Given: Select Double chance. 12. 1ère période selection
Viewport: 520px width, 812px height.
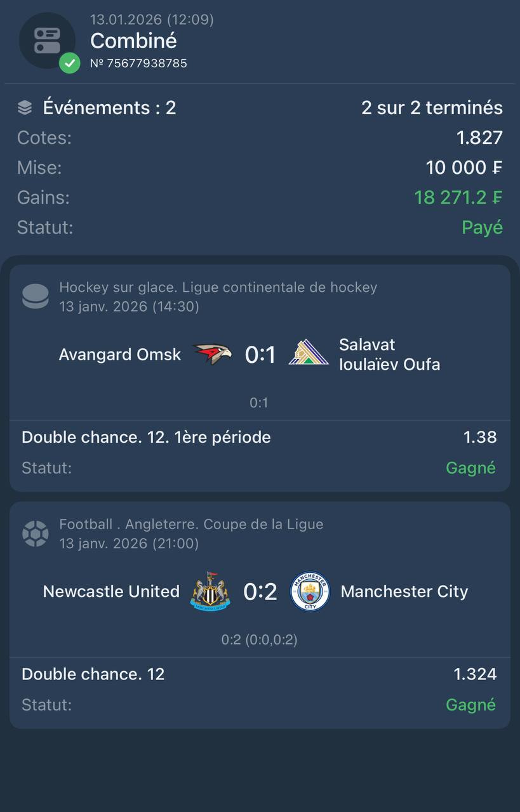Looking at the screenshot, I should tap(146, 437).
